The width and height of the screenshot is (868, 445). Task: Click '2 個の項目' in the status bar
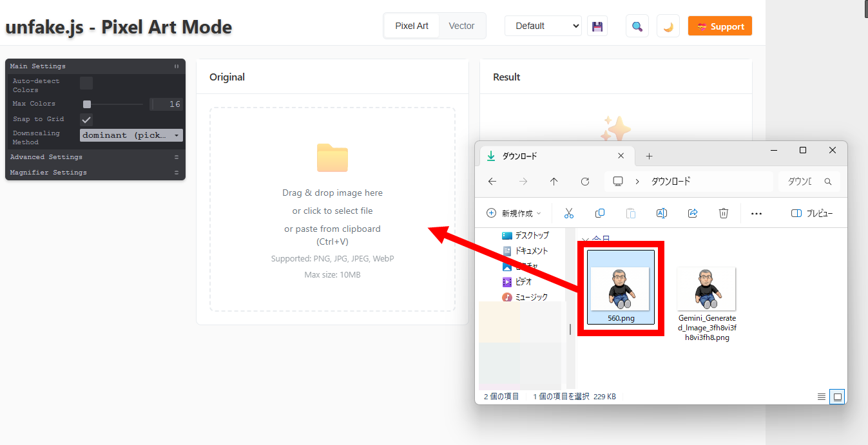501,397
